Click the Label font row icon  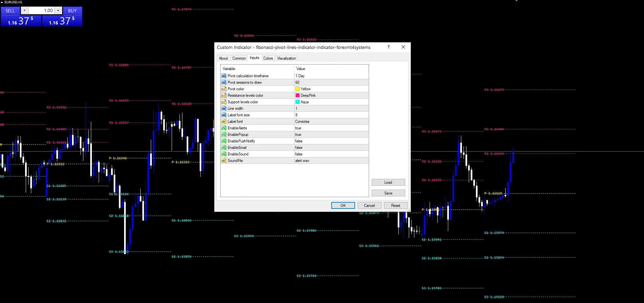pos(223,122)
